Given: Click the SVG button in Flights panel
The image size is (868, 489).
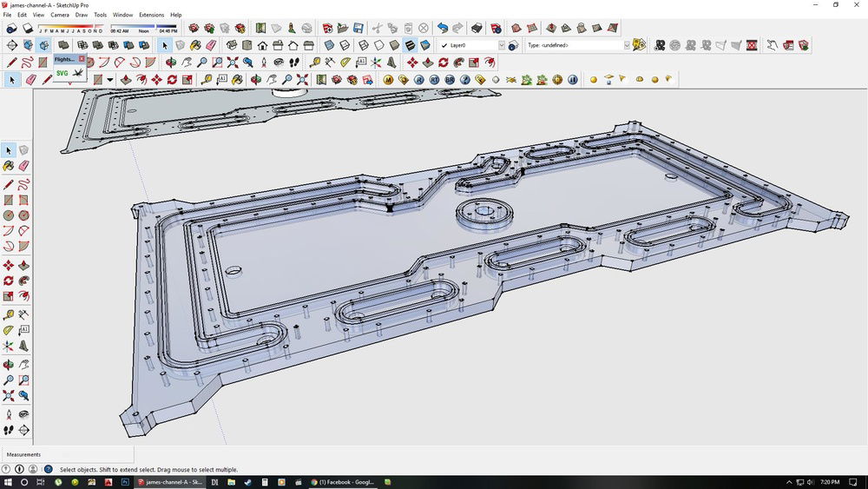Looking at the screenshot, I should pyautogui.click(x=62, y=74).
